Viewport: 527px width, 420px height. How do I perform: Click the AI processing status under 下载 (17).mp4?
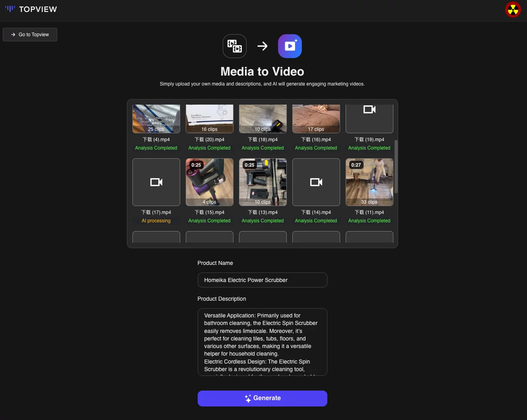pyautogui.click(x=156, y=221)
